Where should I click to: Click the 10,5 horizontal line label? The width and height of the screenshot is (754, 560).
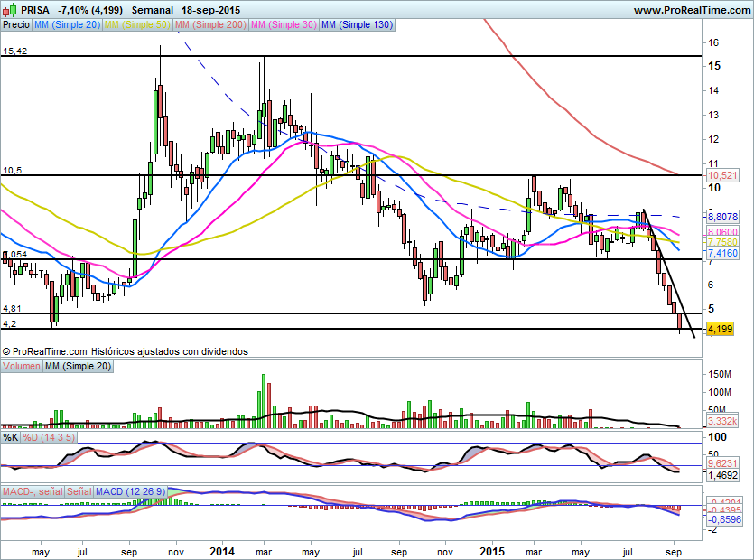12,171
